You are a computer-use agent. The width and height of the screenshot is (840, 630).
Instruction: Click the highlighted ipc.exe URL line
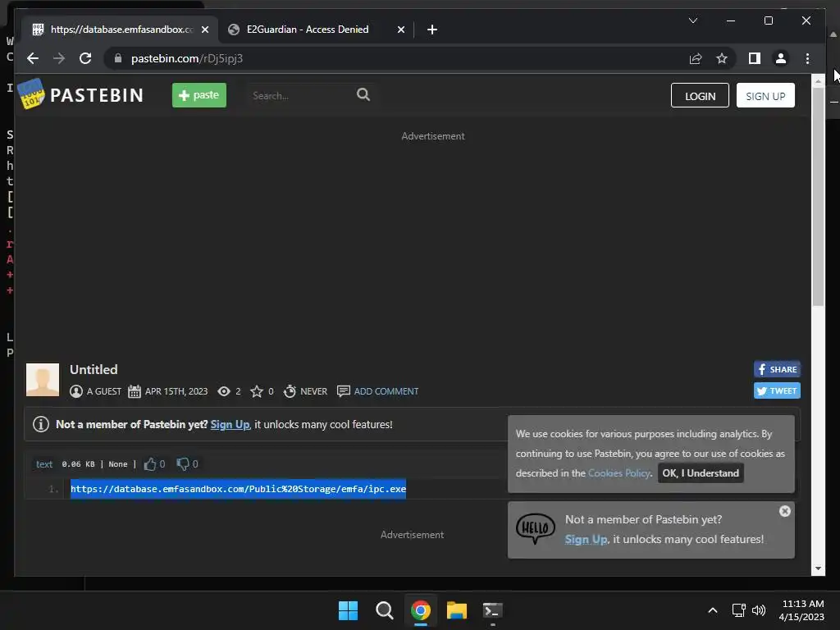(x=239, y=489)
